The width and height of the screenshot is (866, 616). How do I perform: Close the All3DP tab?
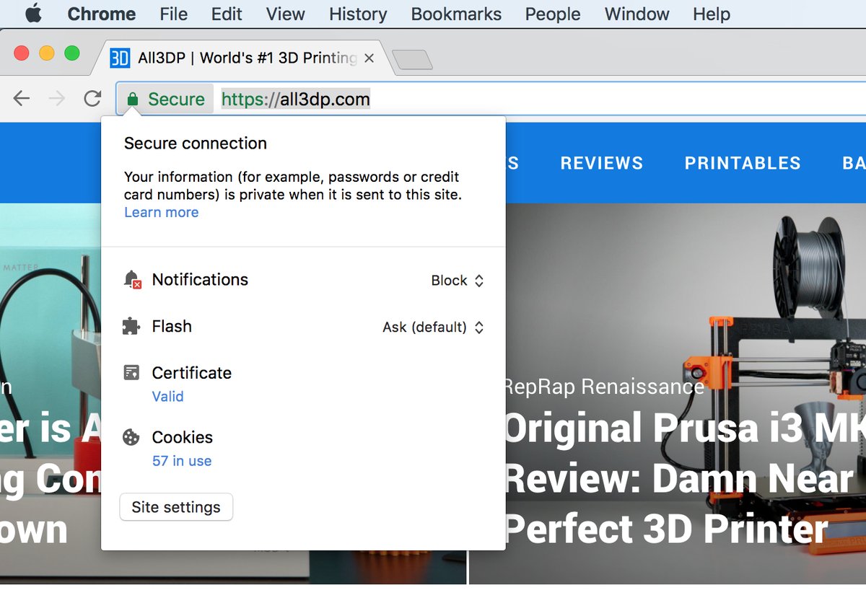369,58
